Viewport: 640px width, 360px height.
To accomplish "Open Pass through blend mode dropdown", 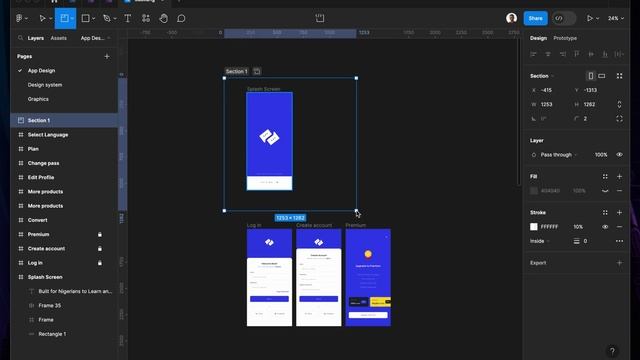I will pos(559,155).
